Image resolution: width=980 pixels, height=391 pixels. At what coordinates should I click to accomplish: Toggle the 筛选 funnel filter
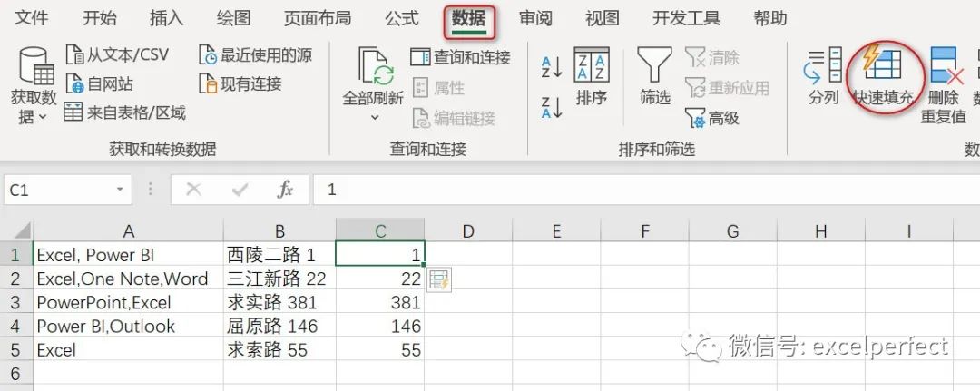tap(654, 76)
